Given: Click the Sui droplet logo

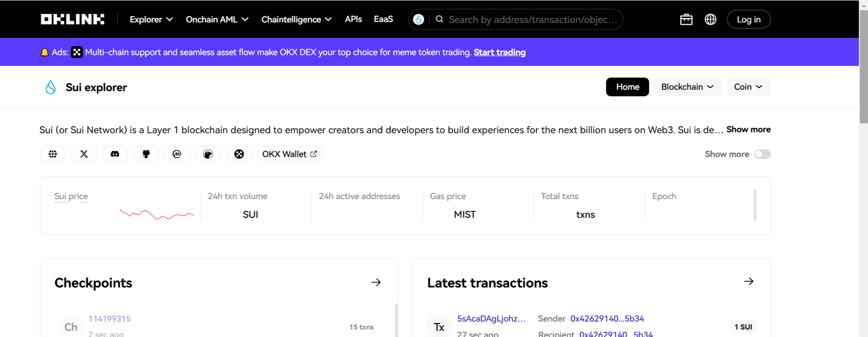Looking at the screenshot, I should click(50, 87).
